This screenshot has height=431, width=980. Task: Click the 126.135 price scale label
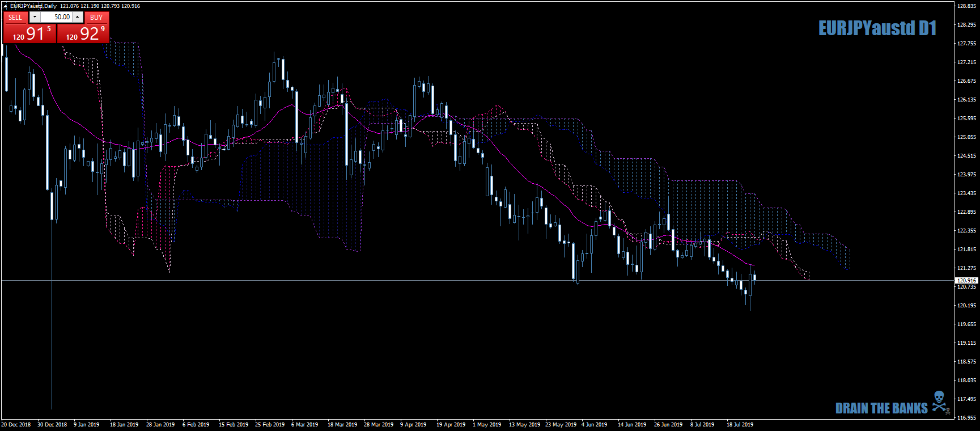tap(966, 99)
